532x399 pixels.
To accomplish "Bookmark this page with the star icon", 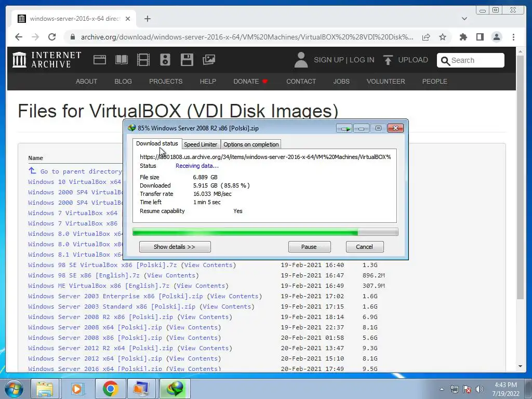I will pos(443,37).
